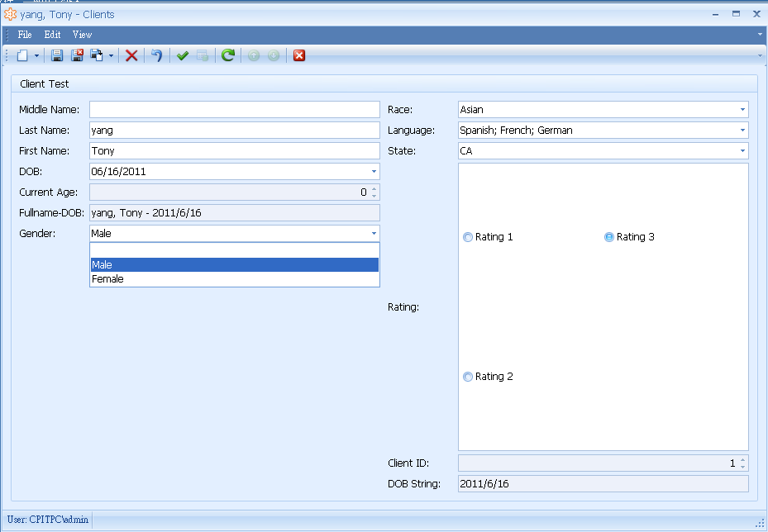The height and width of the screenshot is (532, 768).
Task: Click the User: CPITPC\admin status text
Action: point(48,520)
